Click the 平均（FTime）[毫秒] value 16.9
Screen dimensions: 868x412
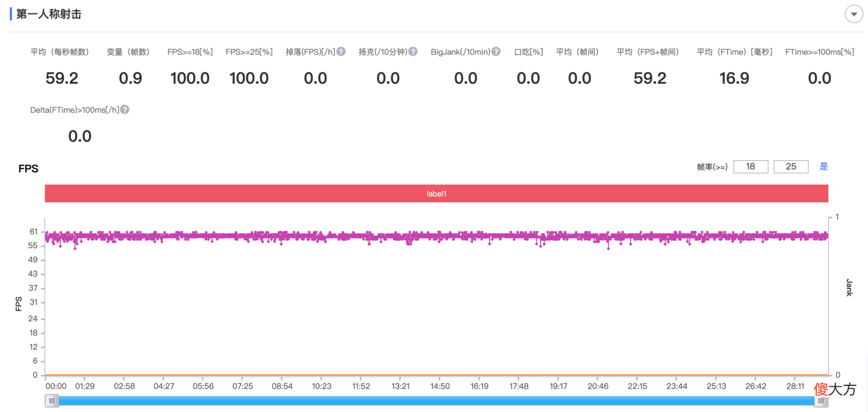pyautogui.click(x=734, y=78)
